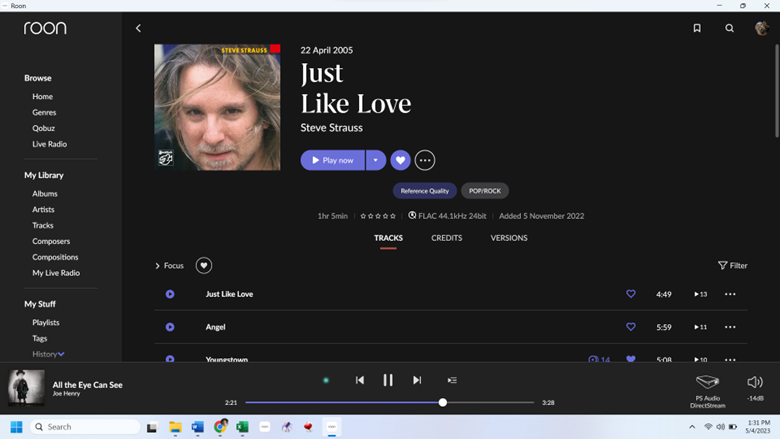Click the Roon logo

tap(45, 28)
